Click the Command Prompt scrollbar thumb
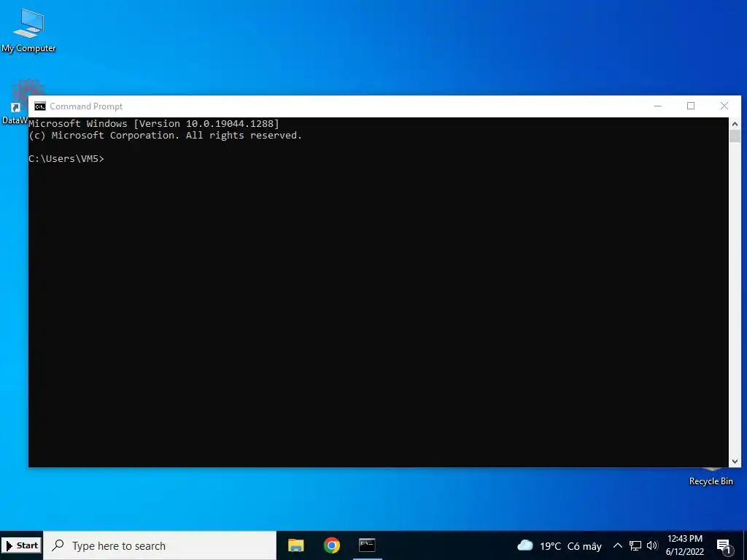Screen dimensions: 747x560 735,136
